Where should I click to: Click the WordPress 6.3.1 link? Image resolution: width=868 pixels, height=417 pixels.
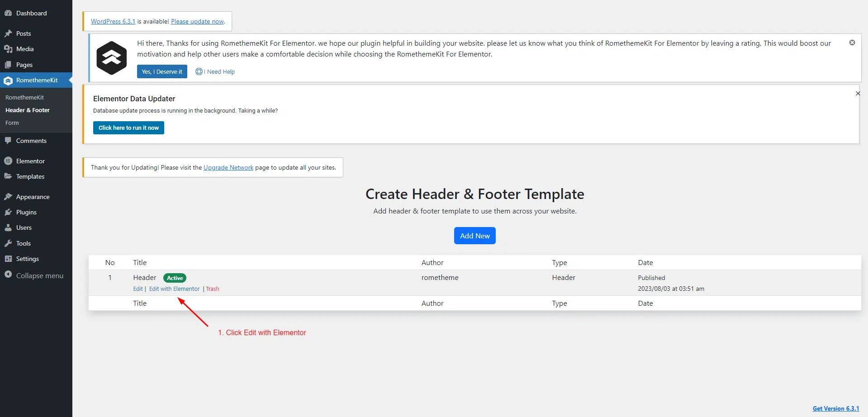coord(113,21)
